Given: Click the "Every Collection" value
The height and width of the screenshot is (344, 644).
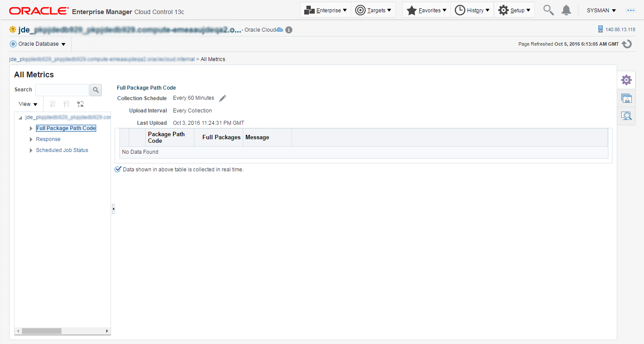Looking at the screenshot, I should coord(192,111).
